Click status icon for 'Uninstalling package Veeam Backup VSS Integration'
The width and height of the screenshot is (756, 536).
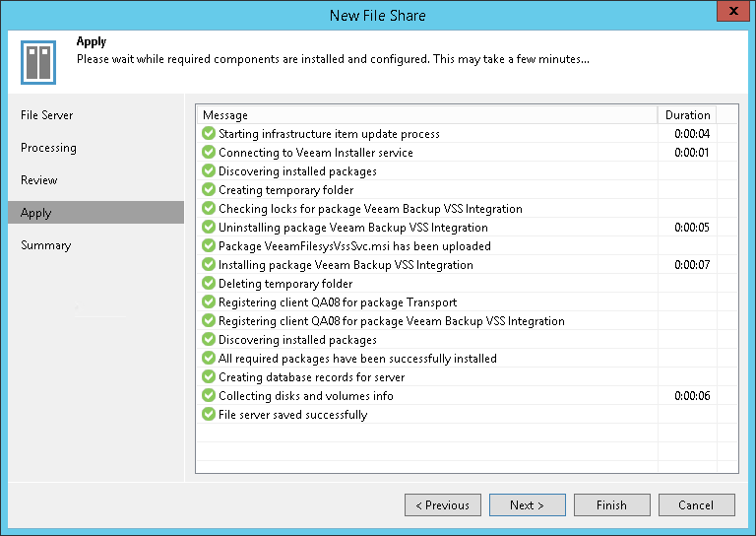(x=208, y=227)
